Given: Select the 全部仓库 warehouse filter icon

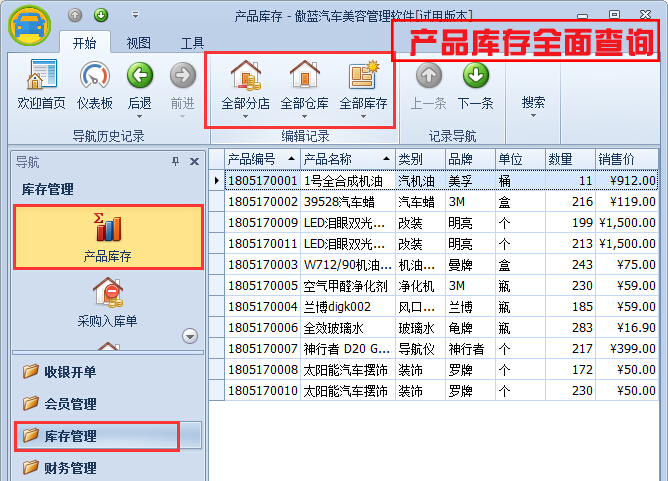Looking at the screenshot, I should pyautogui.click(x=304, y=77).
